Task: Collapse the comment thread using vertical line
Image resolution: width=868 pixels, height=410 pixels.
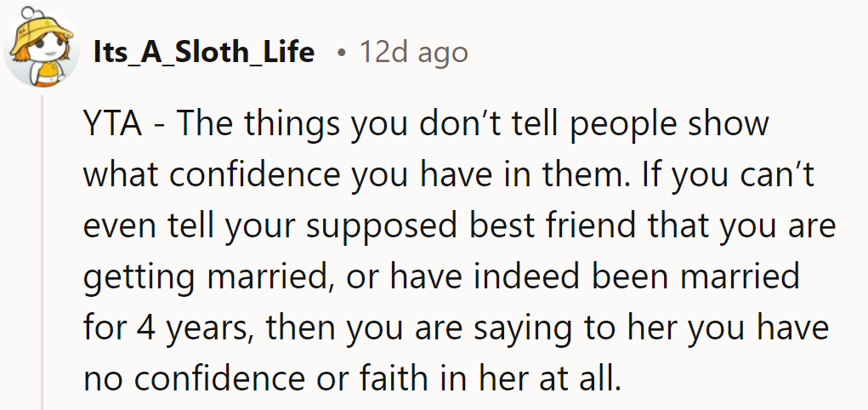Action: [x=42, y=255]
